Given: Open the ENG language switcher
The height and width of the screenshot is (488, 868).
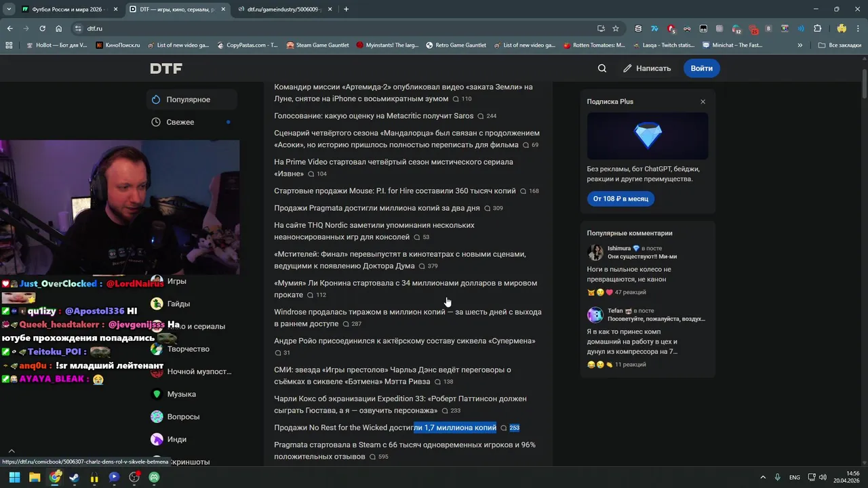Looking at the screenshot, I should 794,477.
